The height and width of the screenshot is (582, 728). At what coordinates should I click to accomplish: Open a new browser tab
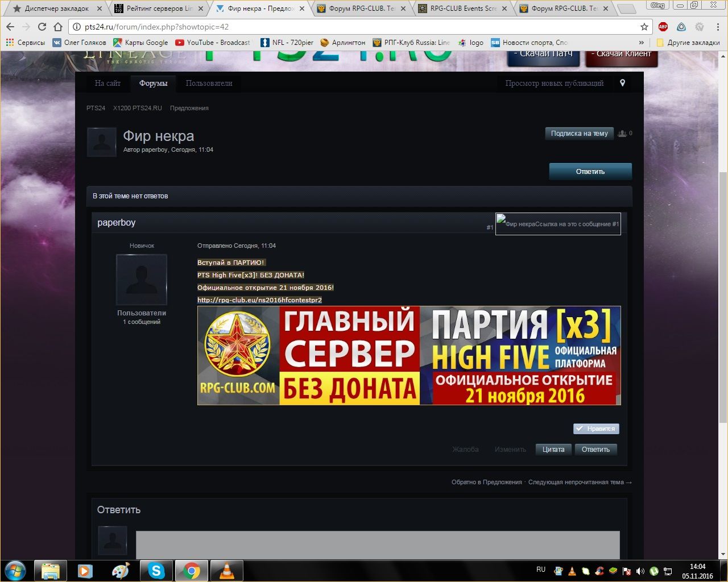click(626, 9)
